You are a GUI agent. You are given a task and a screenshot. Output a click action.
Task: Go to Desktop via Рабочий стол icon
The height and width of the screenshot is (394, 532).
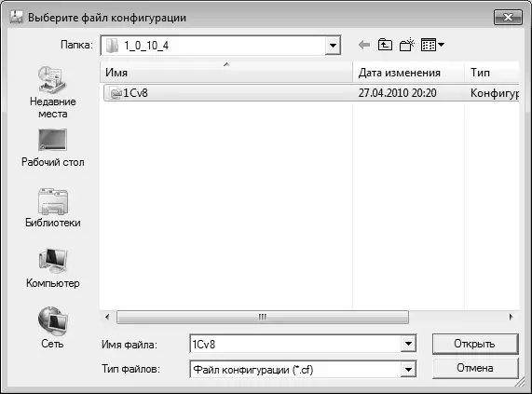click(x=52, y=148)
